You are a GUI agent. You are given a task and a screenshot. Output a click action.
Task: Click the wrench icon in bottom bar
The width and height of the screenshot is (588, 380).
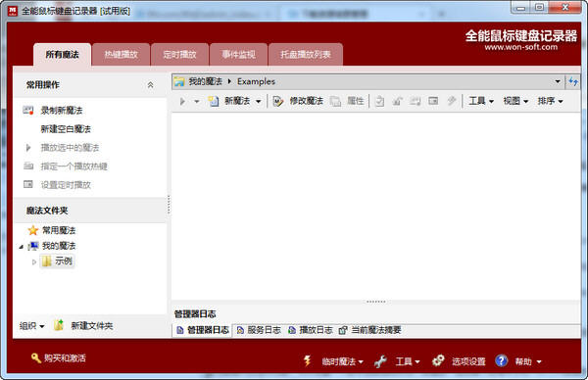pyautogui.click(x=380, y=361)
